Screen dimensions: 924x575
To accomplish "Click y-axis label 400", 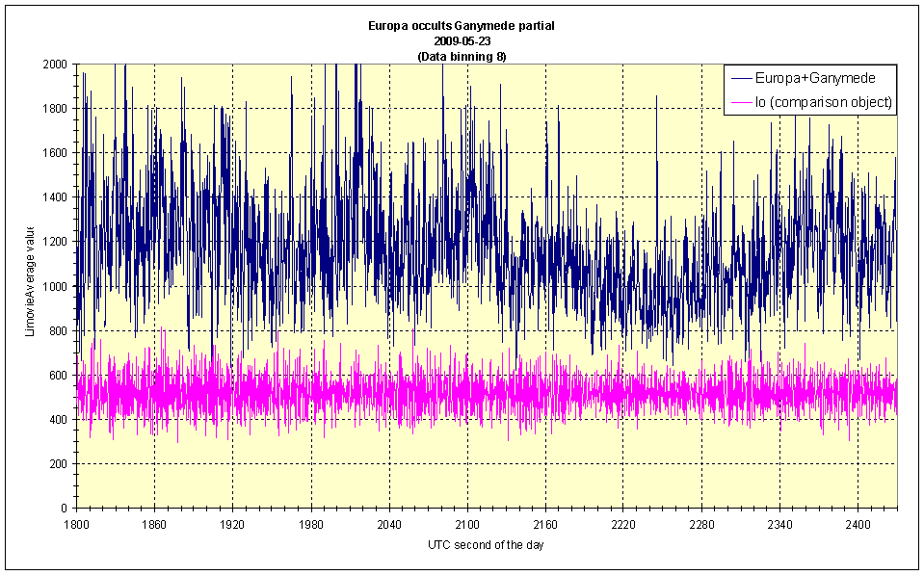I will [59, 420].
